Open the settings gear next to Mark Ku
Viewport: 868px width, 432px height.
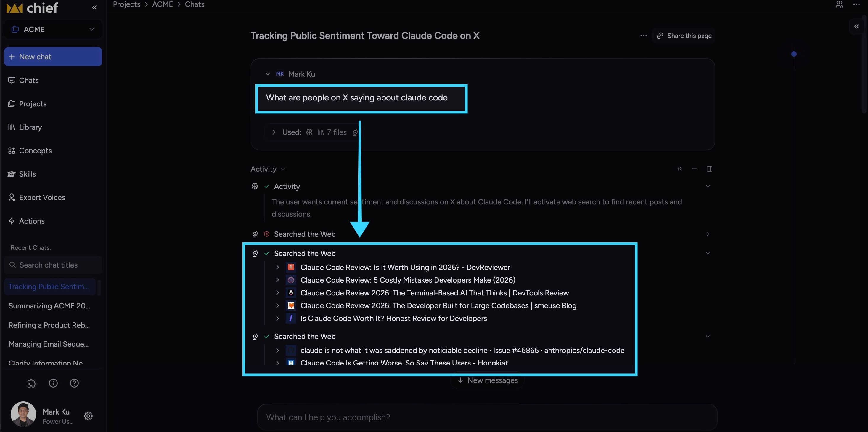[88, 416]
